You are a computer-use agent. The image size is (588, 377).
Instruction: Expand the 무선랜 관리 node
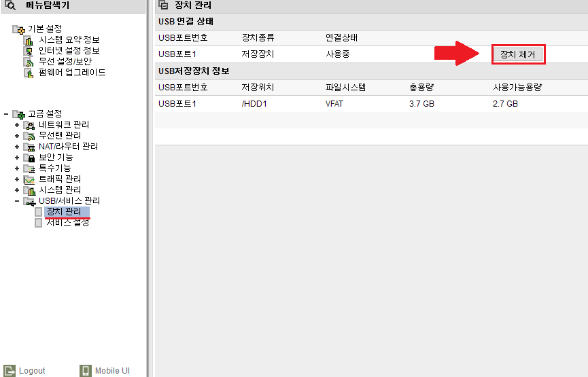pyautogui.click(x=17, y=136)
